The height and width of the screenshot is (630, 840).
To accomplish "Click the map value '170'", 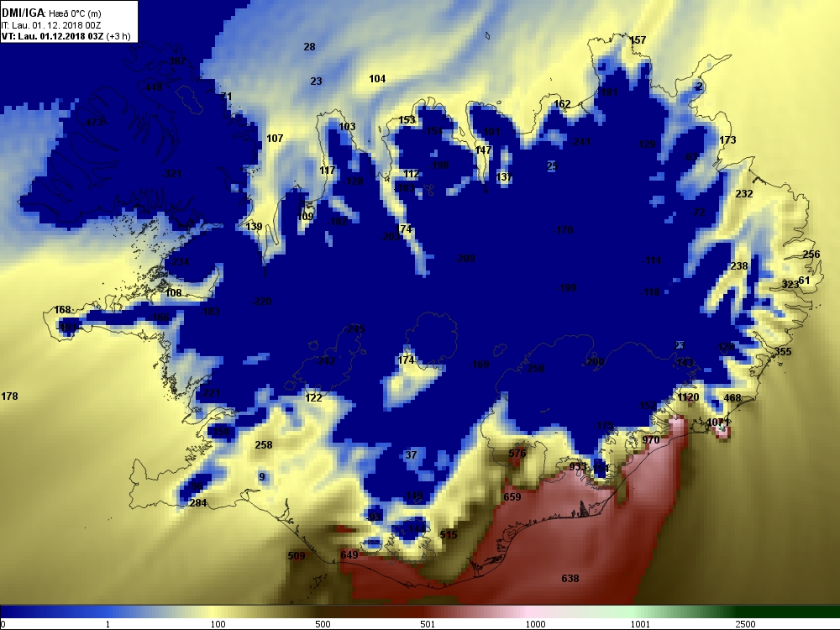I will click(564, 230).
